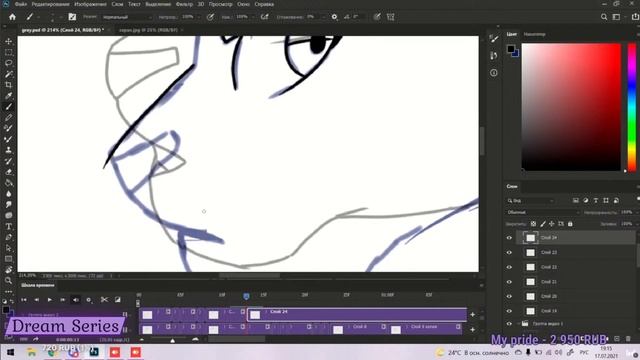
Task: Click foreground color swatch in Color panel
Action: [511, 49]
